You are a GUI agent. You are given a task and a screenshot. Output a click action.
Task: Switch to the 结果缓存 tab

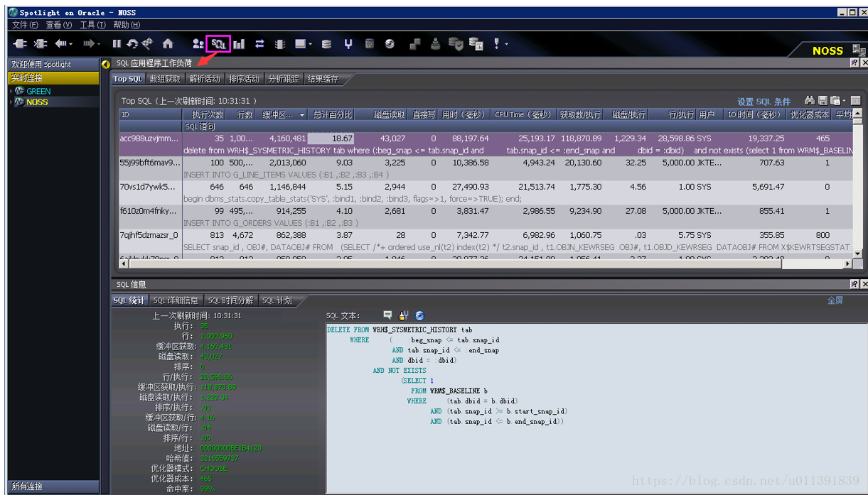[x=323, y=79]
